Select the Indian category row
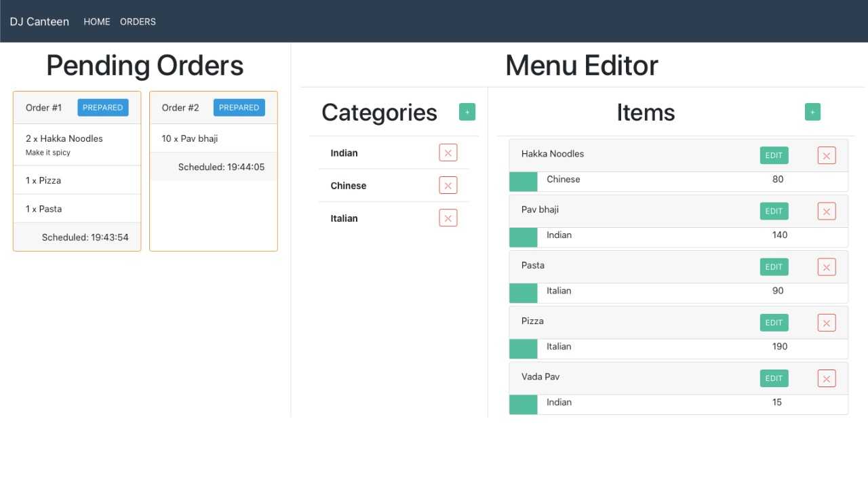Viewport: 868px width, 478px height. [x=394, y=153]
